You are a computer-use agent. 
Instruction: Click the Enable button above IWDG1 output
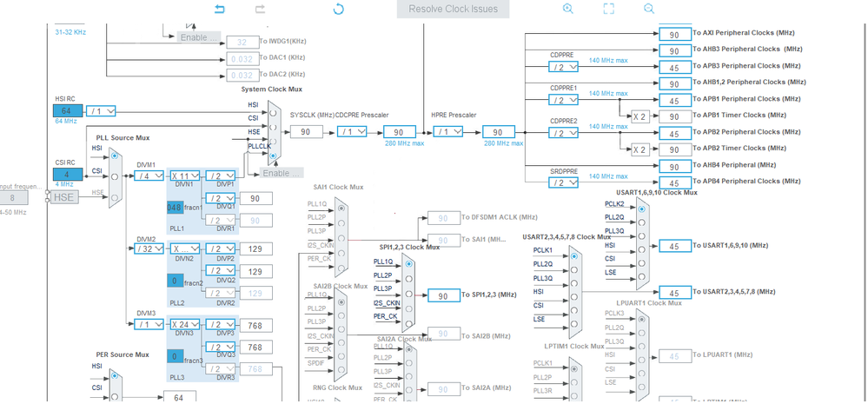[x=198, y=37]
